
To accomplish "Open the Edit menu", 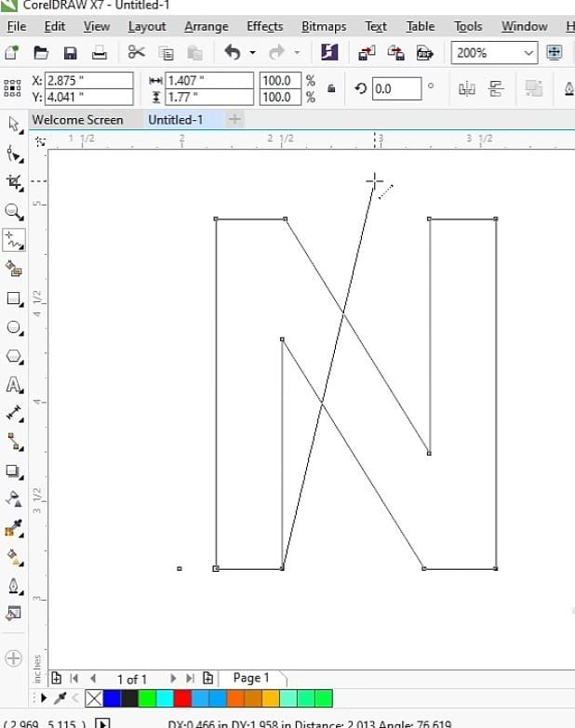I will (x=55, y=26).
